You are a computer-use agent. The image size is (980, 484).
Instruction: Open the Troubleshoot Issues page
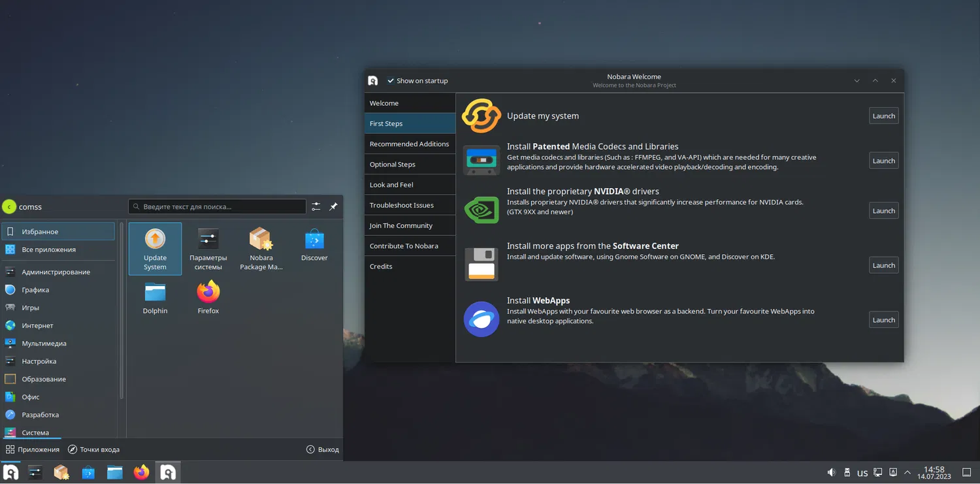[410, 205]
